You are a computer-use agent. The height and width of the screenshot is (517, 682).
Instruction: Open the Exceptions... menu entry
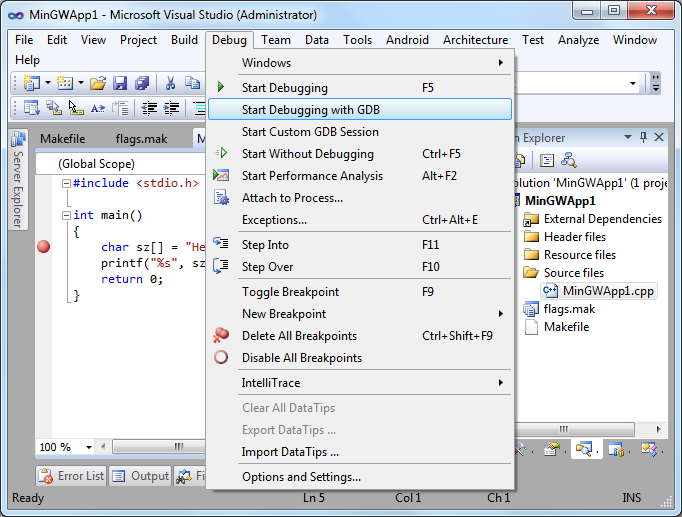[360, 220]
